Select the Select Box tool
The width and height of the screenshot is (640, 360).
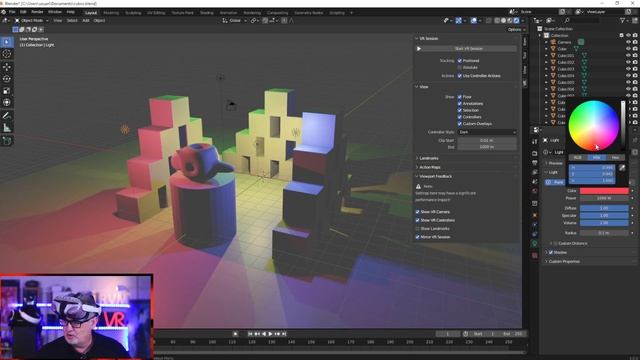7,42
